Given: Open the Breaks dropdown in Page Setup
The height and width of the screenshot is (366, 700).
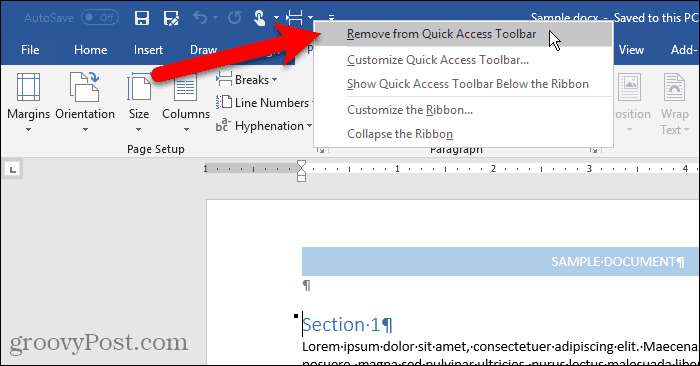Looking at the screenshot, I should point(247,80).
